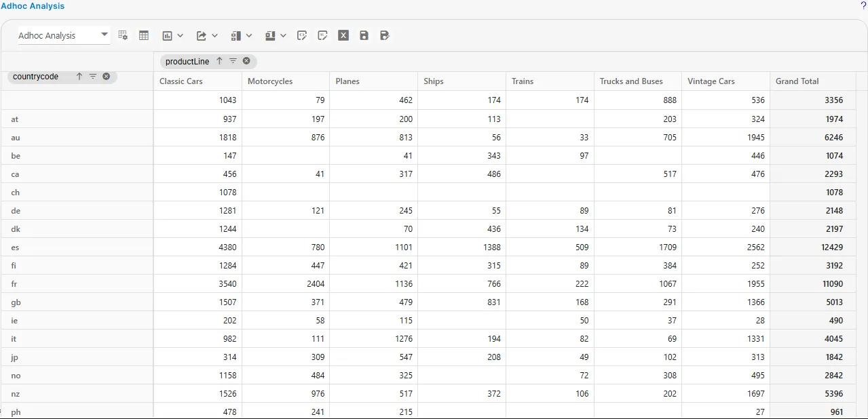Click the quote note edit icon

[322, 35]
